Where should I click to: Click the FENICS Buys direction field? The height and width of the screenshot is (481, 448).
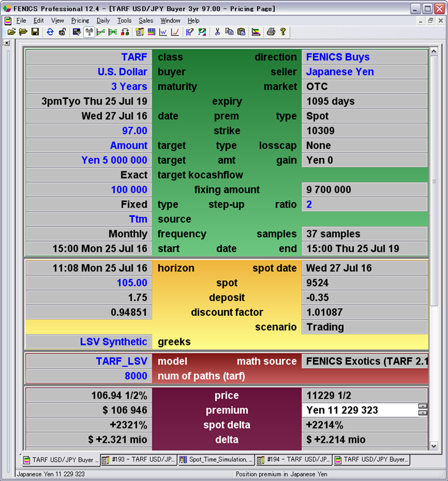(365, 57)
